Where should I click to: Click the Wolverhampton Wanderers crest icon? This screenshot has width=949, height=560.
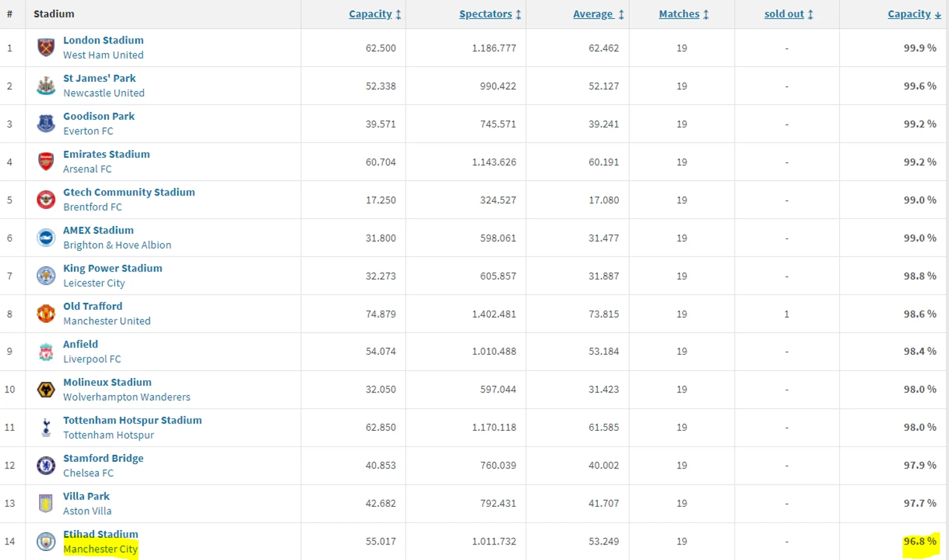(x=45, y=390)
